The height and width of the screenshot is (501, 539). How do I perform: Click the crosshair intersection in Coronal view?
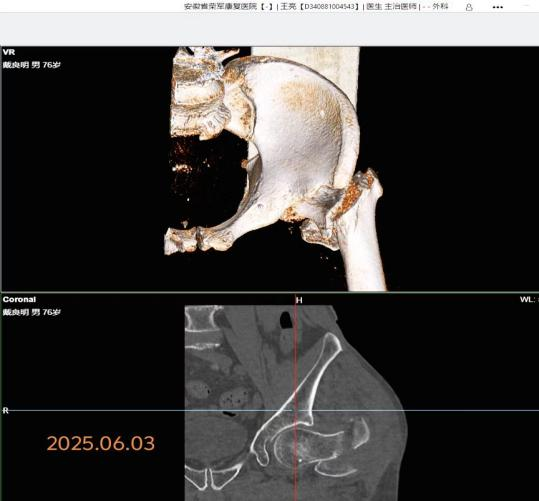click(296, 410)
